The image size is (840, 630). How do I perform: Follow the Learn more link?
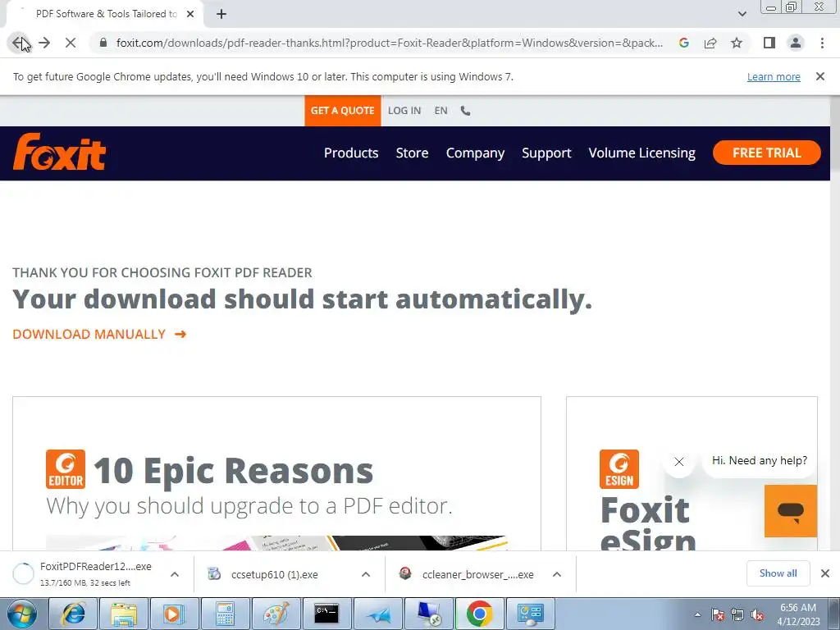point(774,76)
